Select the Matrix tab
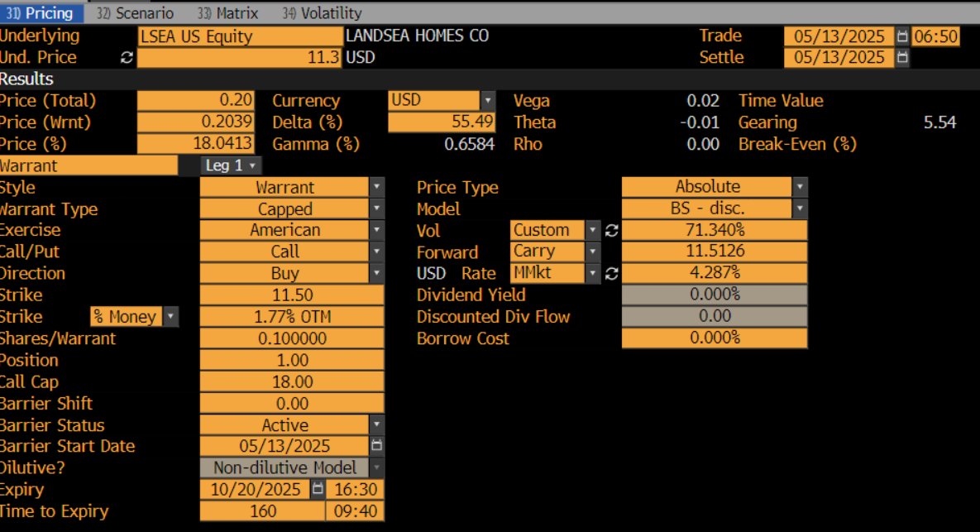Viewport: 980px width, 532px height. (x=227, y=13)
